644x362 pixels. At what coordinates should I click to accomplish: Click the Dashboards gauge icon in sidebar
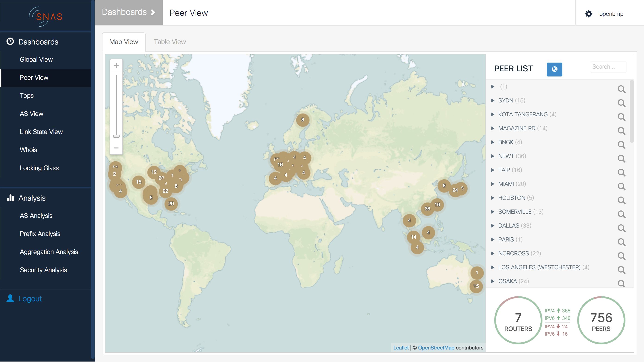[x=10, y=41]
